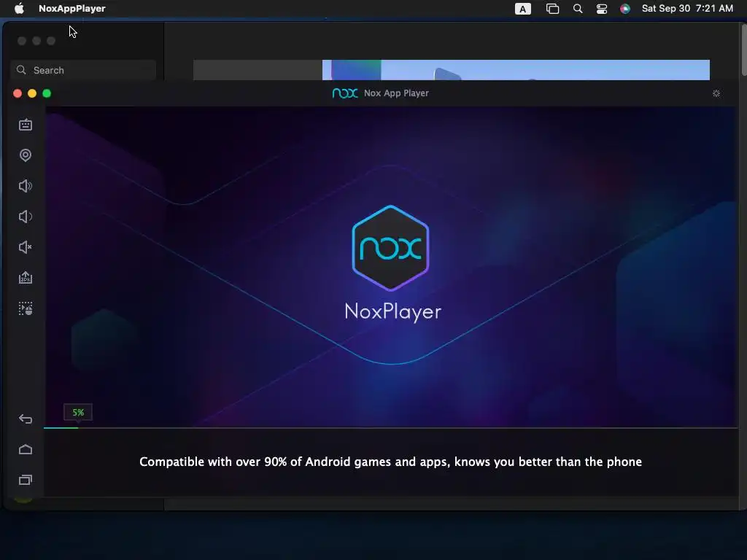Click the 5% progress label

click(x=78, y=413)
